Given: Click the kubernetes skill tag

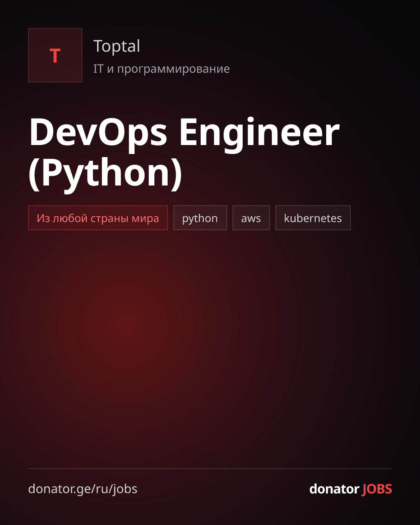Looking at the screenshot, I should 313,218.
